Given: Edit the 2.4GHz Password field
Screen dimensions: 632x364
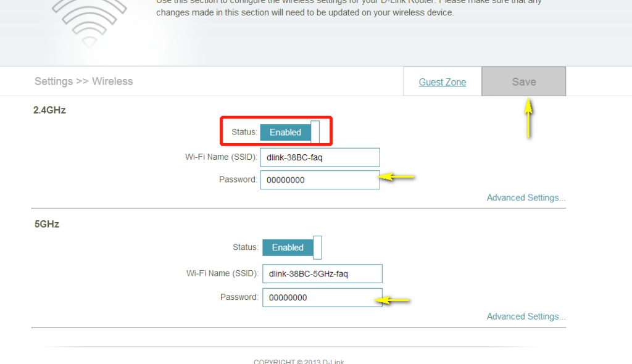Looking at the screenshot, I should [x=320, y=180].
